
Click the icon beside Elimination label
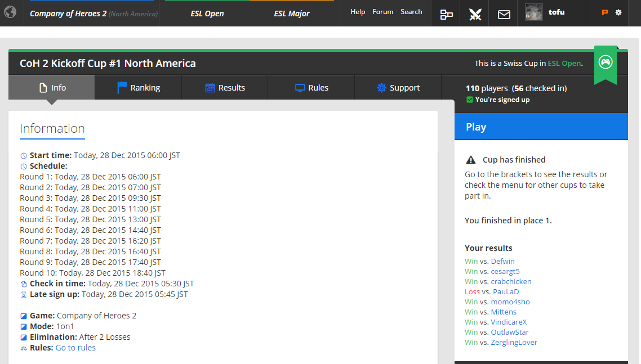pos(24,337)
